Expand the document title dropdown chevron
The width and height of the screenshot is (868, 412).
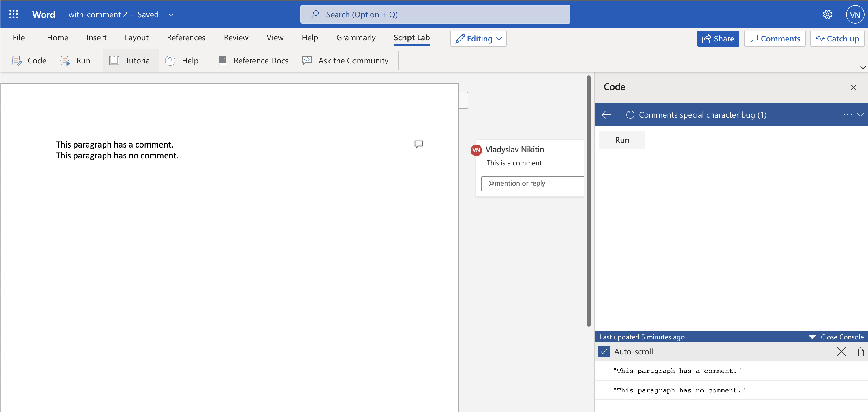(171, 15)
